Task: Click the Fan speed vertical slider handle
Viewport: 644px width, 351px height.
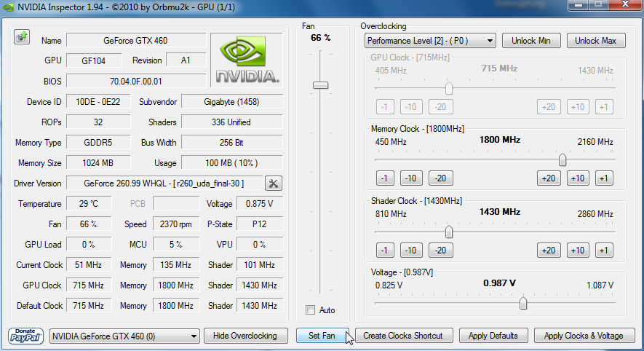Action: 321,85
